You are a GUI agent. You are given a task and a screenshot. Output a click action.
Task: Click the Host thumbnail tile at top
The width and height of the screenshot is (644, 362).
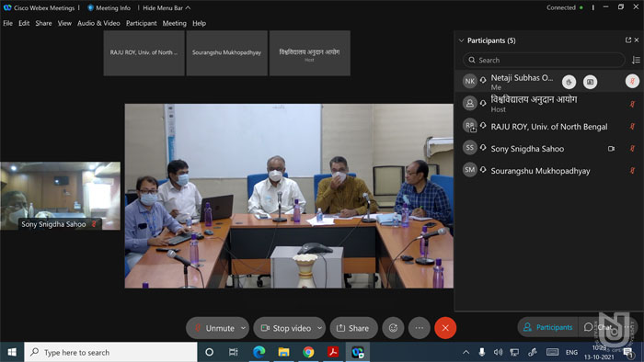click(310, 53)
